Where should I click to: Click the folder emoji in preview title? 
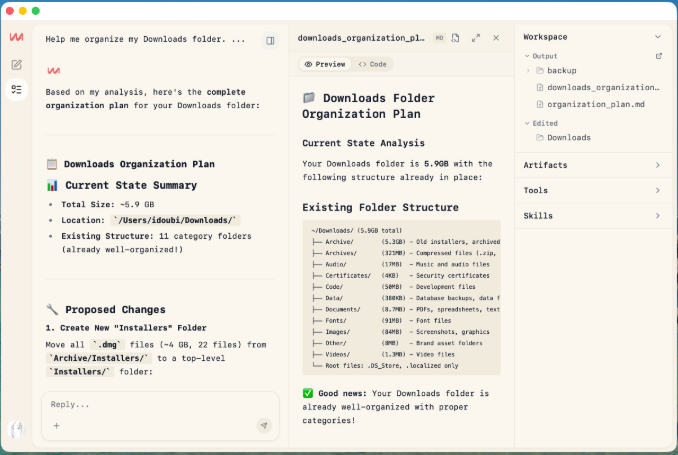[309, 98]
